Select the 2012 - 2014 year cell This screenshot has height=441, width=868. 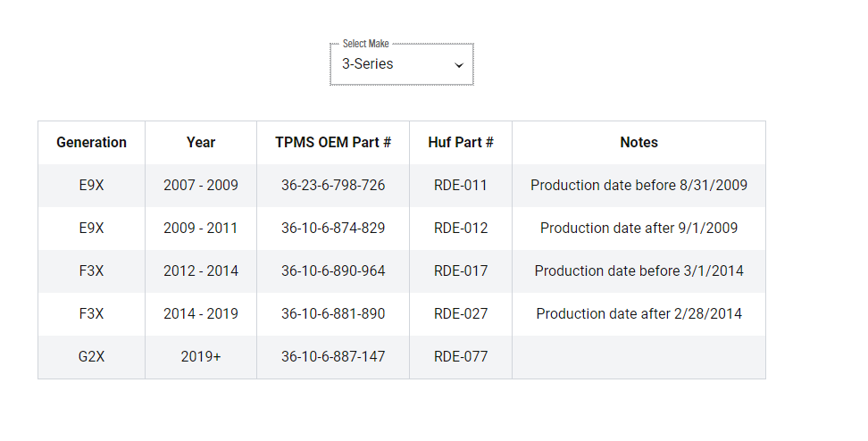[201, 270]
